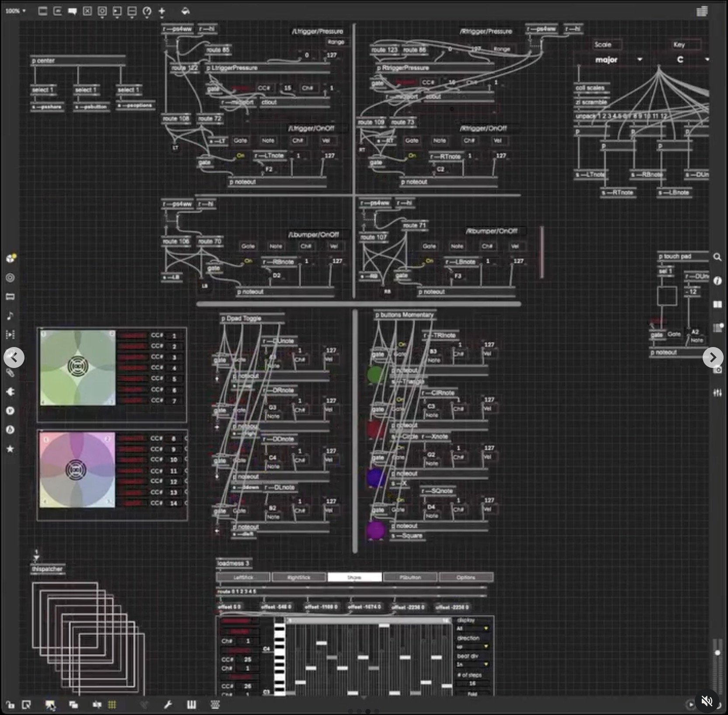Open the inspector info icon
Image resolution: width=728 pixels, height=715 pixels.
[x=717, y=281]
